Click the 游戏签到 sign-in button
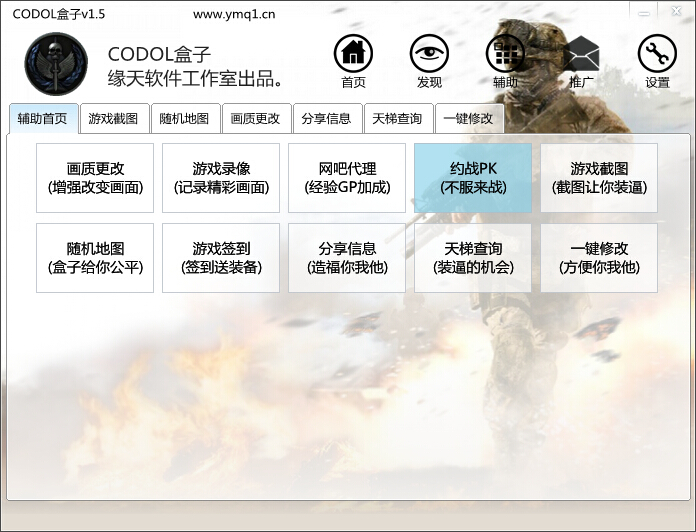The image size is (696, 532). [x=221, y=258]
